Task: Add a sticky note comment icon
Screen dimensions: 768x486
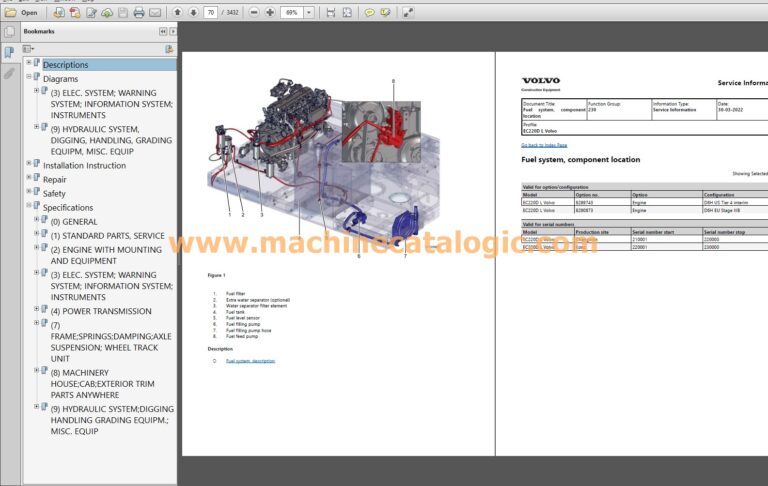Action: [x=369, y=12]
